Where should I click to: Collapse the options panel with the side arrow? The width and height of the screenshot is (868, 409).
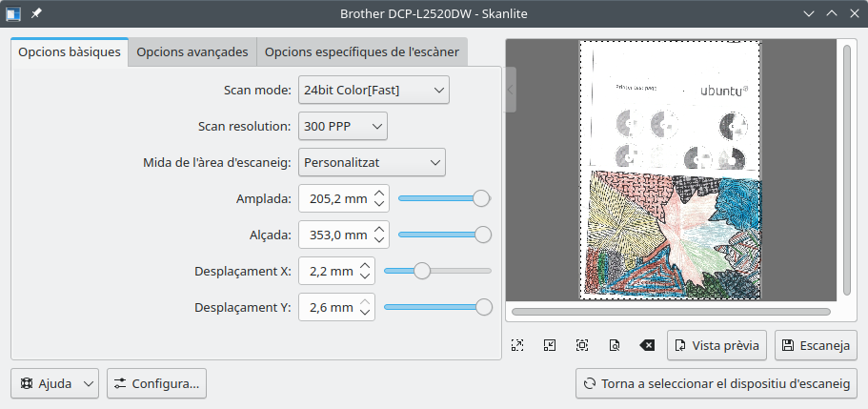pos(511,90)
